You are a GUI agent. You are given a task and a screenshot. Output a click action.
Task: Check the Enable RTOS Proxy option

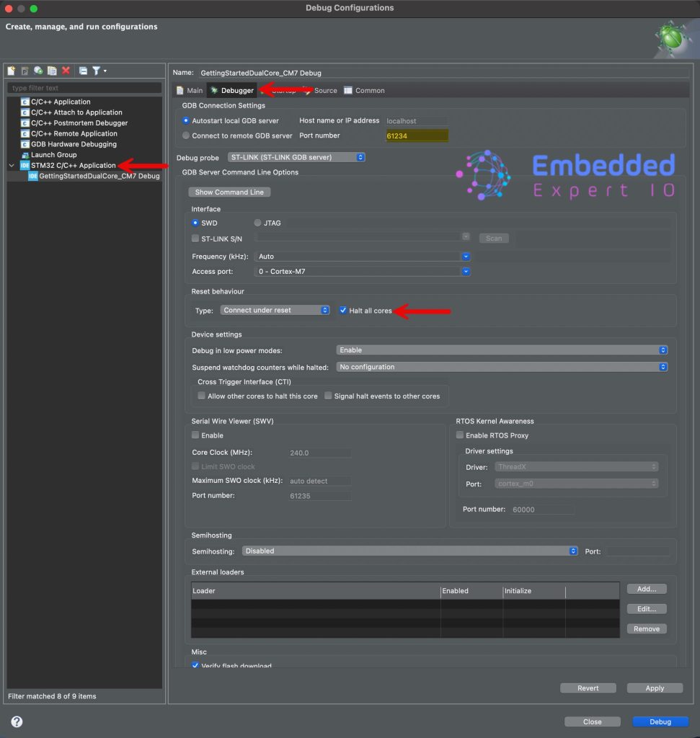pos(460,435)
